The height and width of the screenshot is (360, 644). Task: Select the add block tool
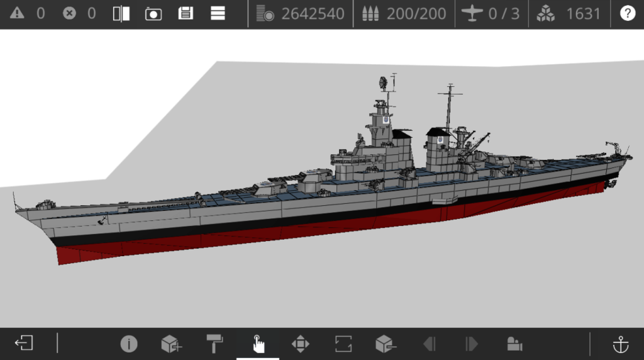coord(171,344)
